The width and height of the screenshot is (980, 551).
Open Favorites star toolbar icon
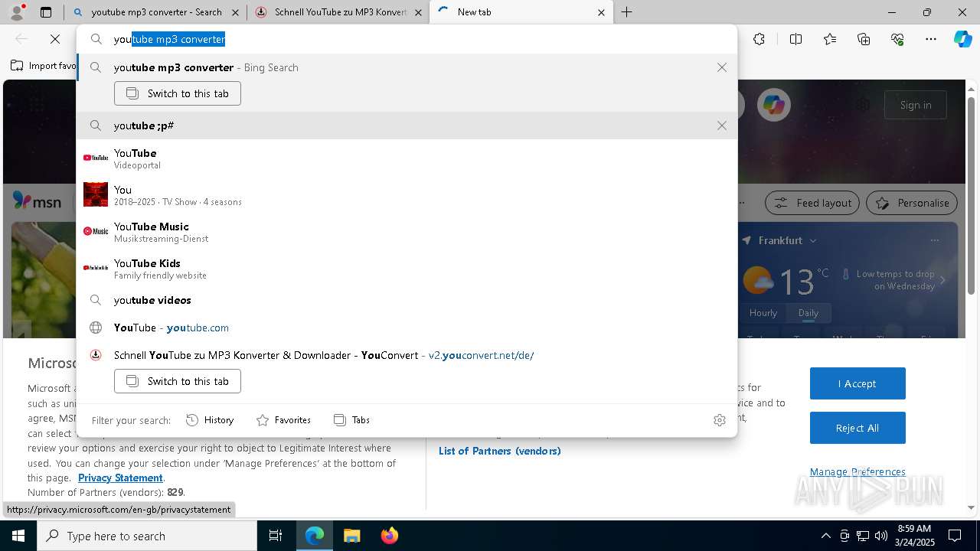point(830,39)
